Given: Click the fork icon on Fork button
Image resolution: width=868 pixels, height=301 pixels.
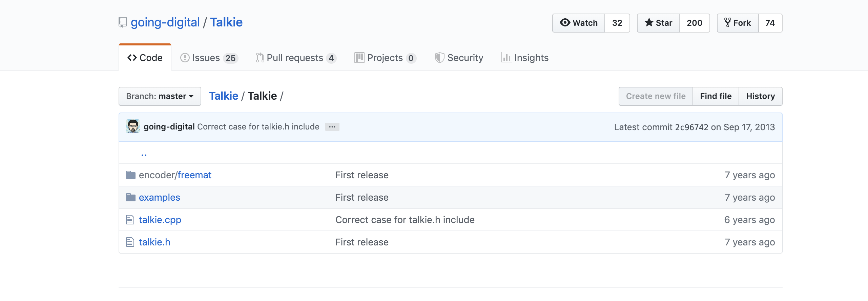Looking at the screenshot, I should (727, 23).
